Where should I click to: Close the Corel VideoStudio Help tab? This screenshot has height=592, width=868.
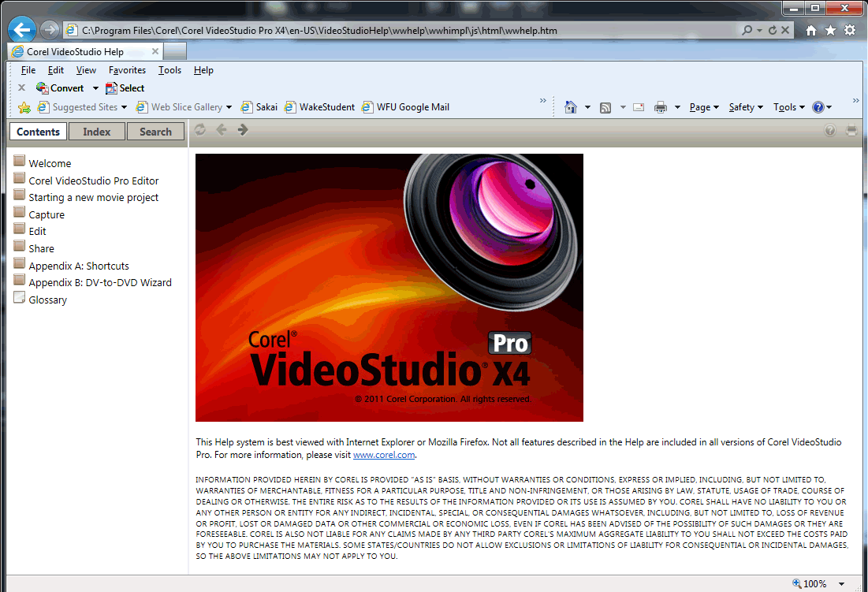pos(155,51)
